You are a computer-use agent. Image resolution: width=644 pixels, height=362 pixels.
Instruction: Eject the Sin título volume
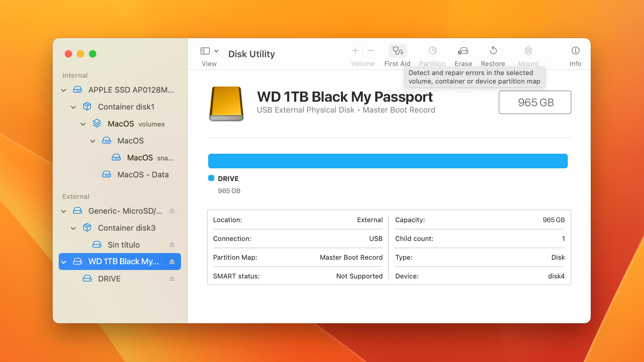[x=172, y=245]
